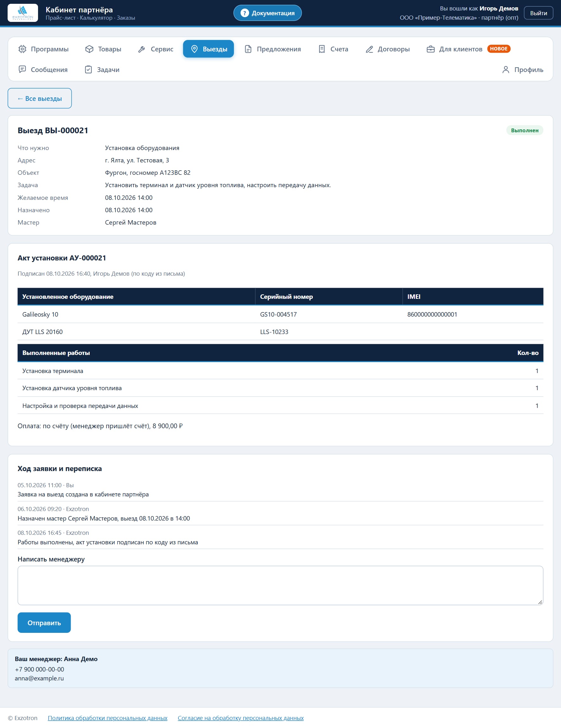Click the document icon beside Предложения
This screenshot has width=561, height=728.
(x=248, y=49)
